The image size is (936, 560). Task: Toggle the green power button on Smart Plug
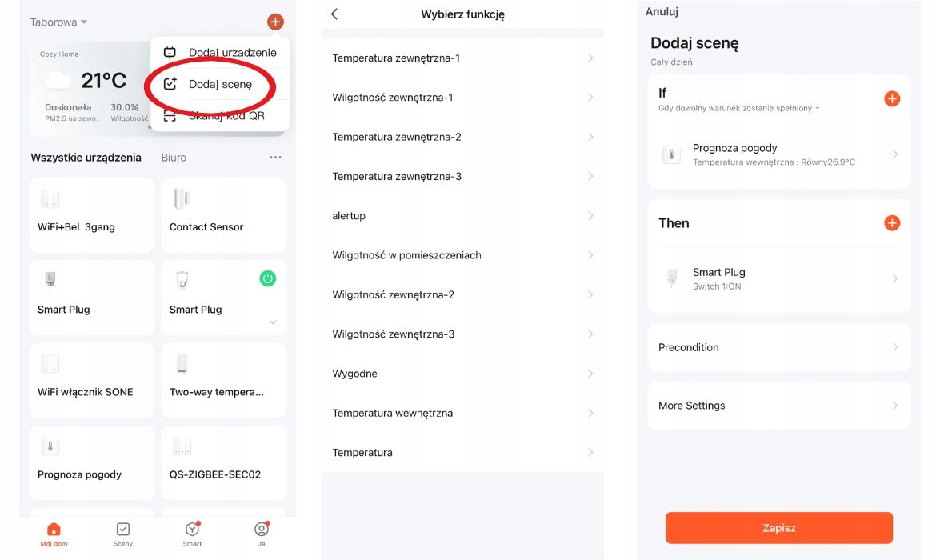coord(268,278)
